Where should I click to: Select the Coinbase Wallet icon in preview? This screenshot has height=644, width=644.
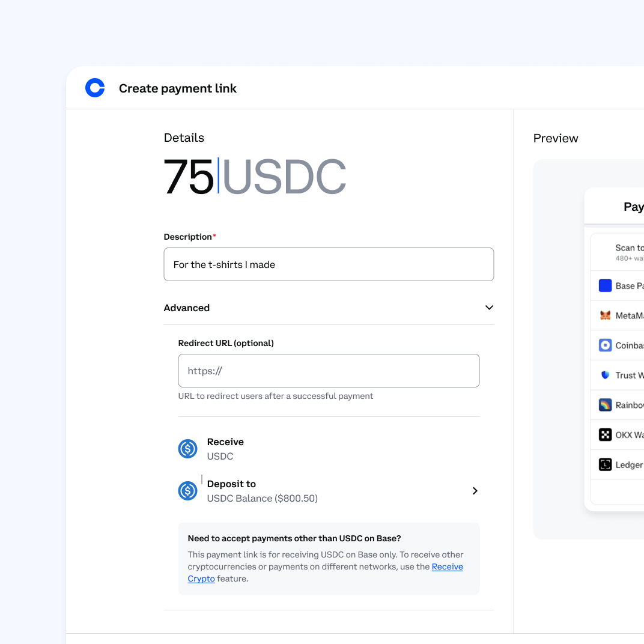[605, 345]
